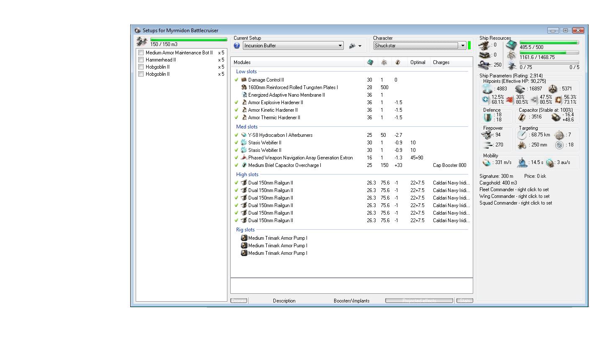The height and width of the screenshot is (364, 603).
Task: Open the Current Setup dropdown showing Incursion Buffer
Action: 293,46
